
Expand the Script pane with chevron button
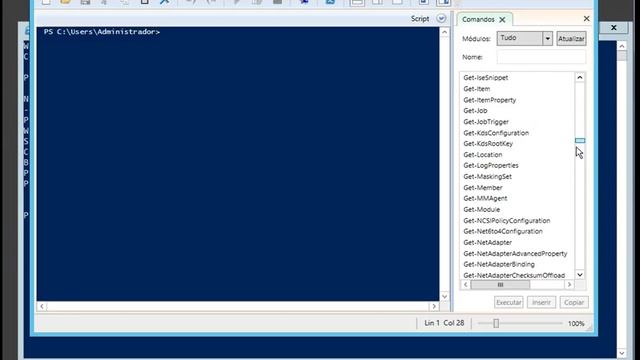pos(441,18)
